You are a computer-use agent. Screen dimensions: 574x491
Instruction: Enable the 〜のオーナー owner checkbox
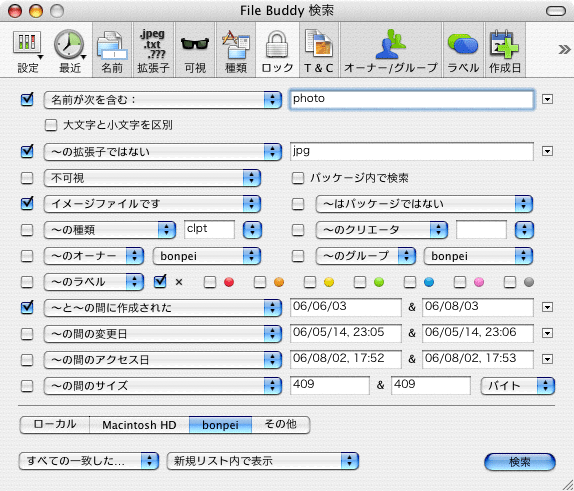pos(27,256)
